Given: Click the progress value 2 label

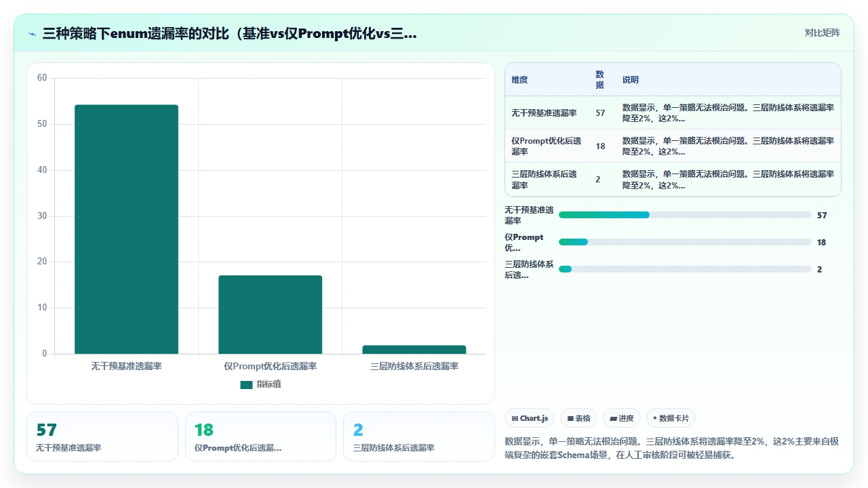Looking at the screenshot, I should (820, 270).
